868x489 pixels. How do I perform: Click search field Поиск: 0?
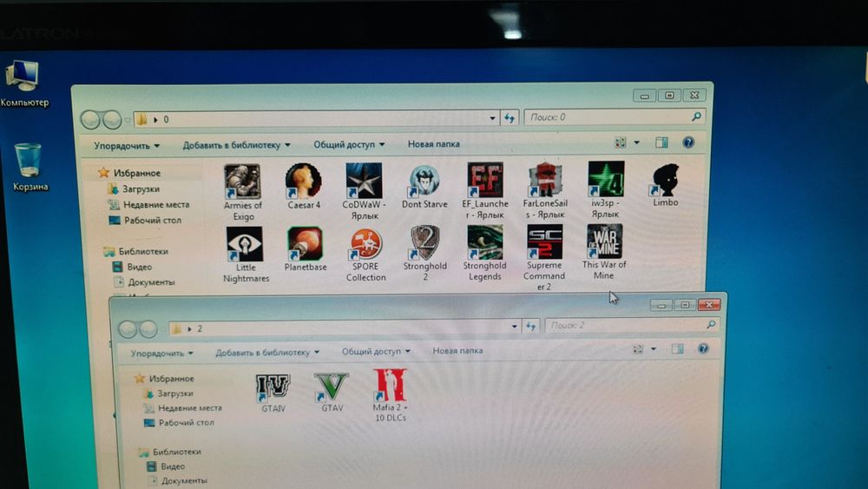tap(615, 117)
